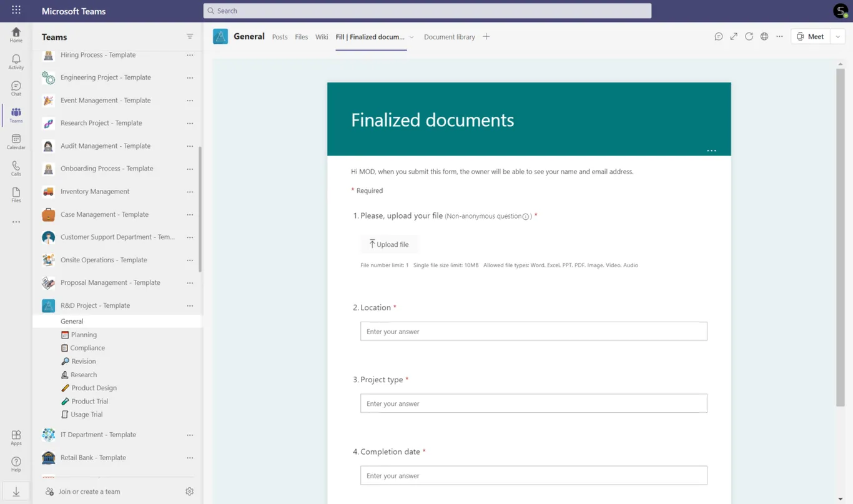853x504 pixels.
Task: Click the search box
Action: [x=427, y=11]
